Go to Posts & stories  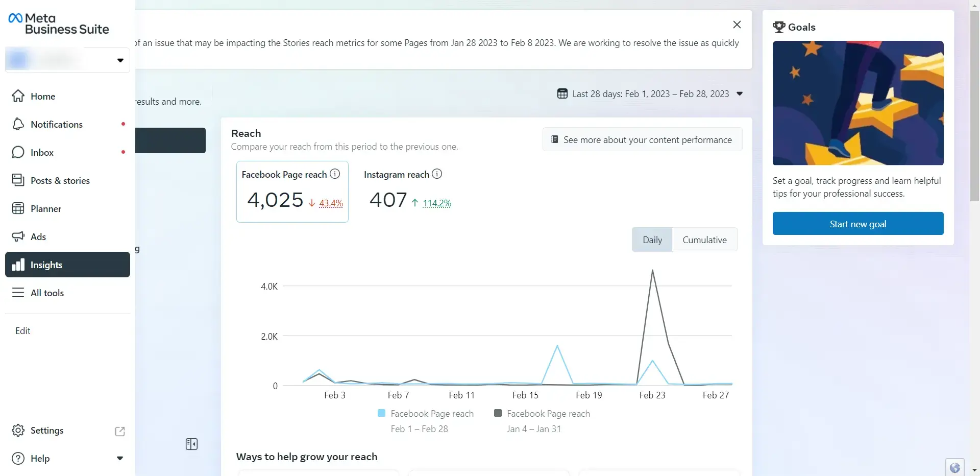tap(60, 181)
